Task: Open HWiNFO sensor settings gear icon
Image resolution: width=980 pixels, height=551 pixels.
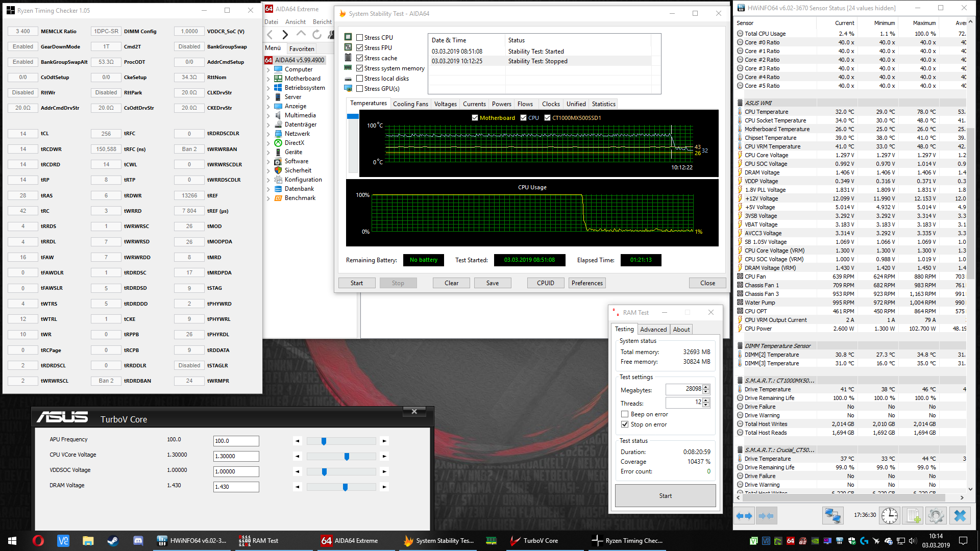Action: (x=936, y=516)
